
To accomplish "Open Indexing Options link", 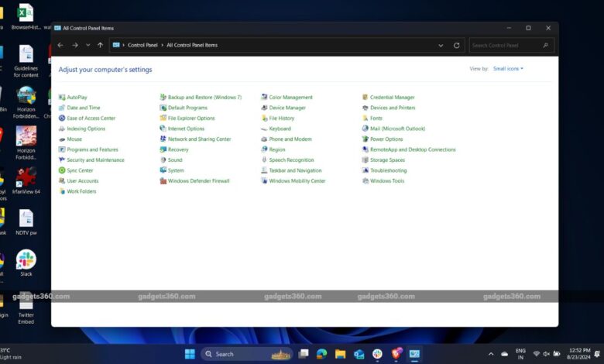I will coord(86,129).
